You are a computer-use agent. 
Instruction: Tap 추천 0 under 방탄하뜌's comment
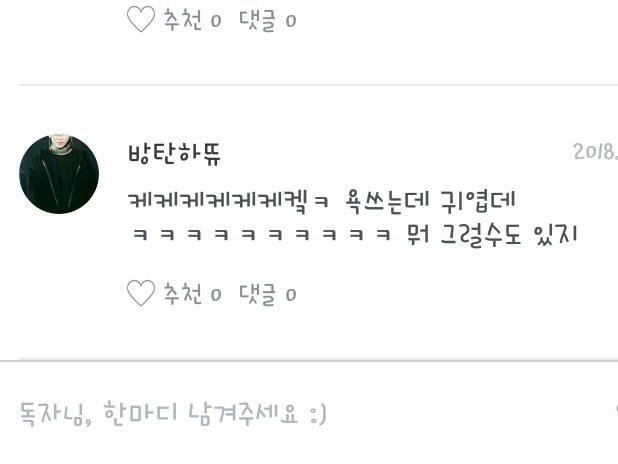tap(192, 294)
